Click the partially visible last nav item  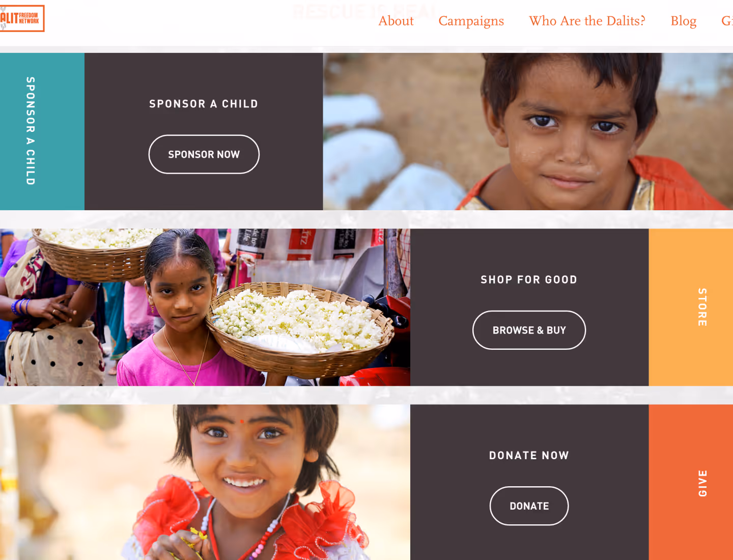click(727, 21)
